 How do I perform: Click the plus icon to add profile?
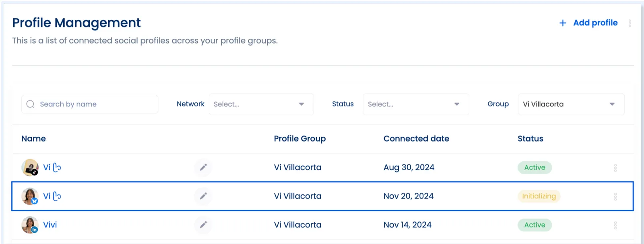[x=563, y=23]
